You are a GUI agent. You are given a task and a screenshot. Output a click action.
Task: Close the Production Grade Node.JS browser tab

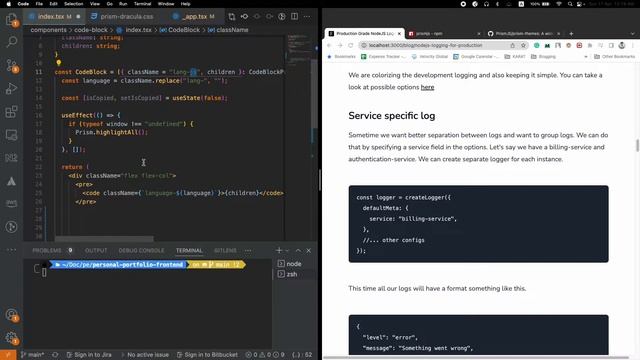[399, 33]
